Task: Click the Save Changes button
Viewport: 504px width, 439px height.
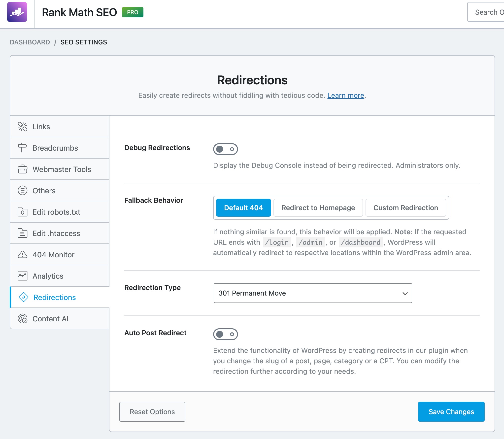Action: (451, 412)
